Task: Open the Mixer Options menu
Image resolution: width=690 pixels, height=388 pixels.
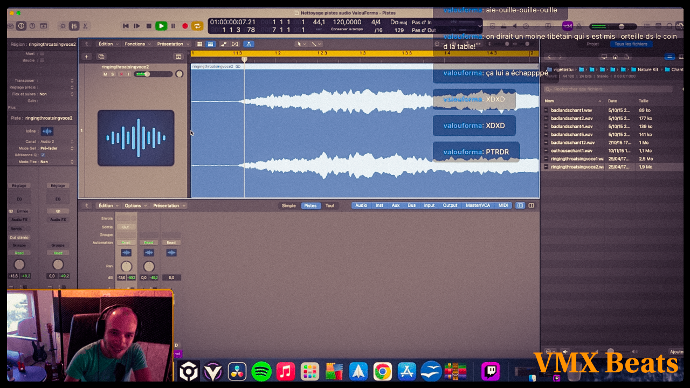Action: point(135,206)
